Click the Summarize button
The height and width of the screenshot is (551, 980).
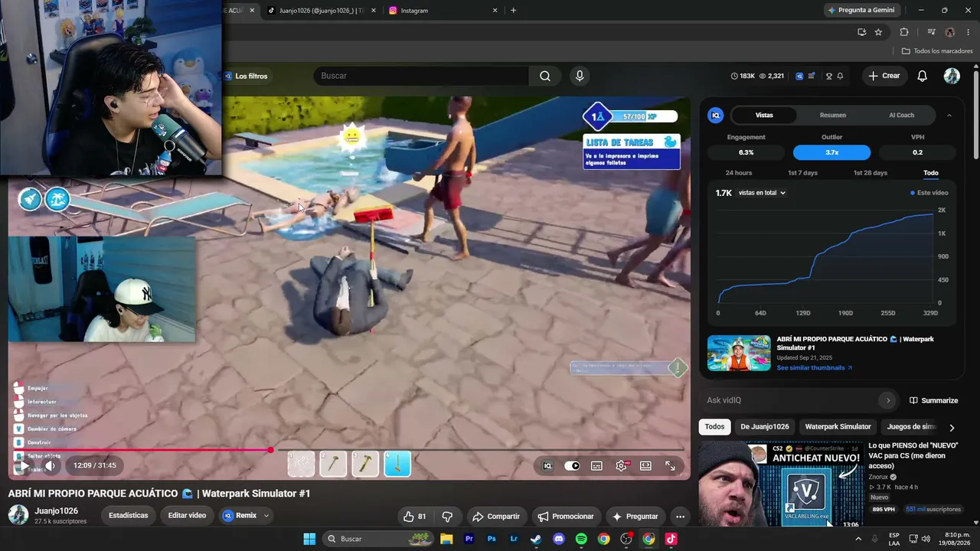(934, 400)
